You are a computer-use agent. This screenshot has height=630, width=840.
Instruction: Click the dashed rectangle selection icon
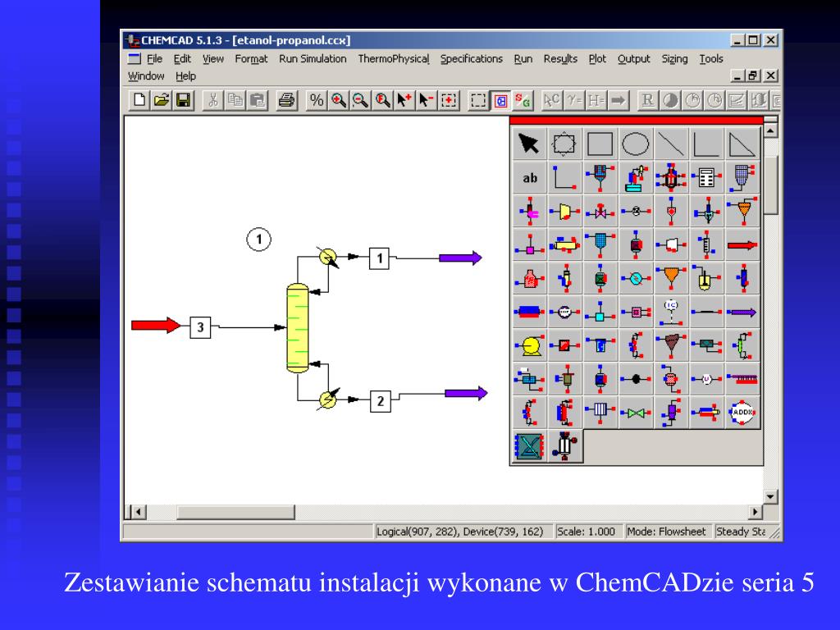click(x=477, y=100)
